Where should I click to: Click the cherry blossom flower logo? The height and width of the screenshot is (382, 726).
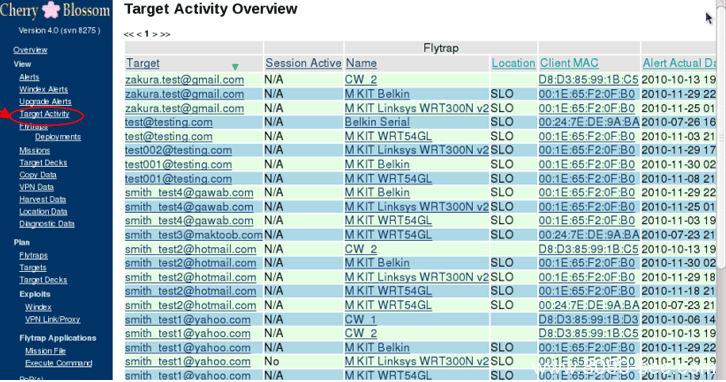pos(51,10)
